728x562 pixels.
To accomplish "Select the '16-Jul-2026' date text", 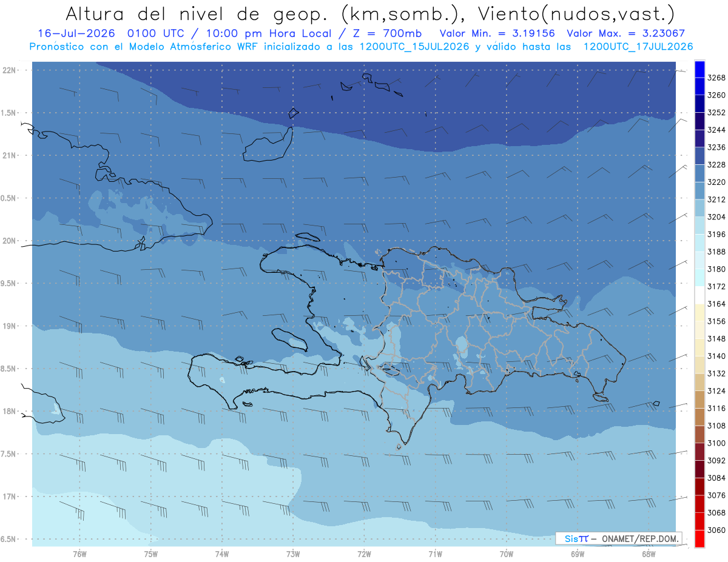I will pos(78,34).
